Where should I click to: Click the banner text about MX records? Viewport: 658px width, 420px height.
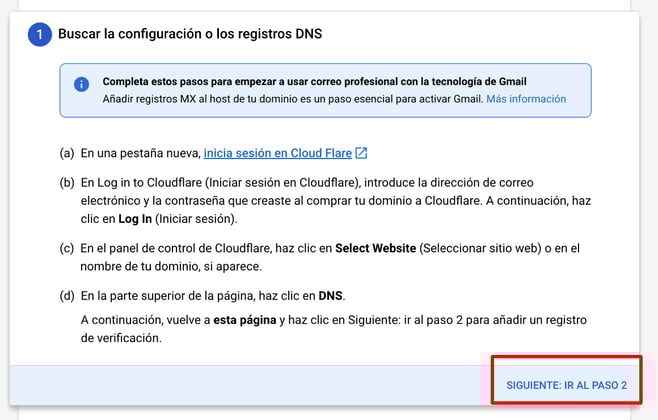[x=293, y=99]
